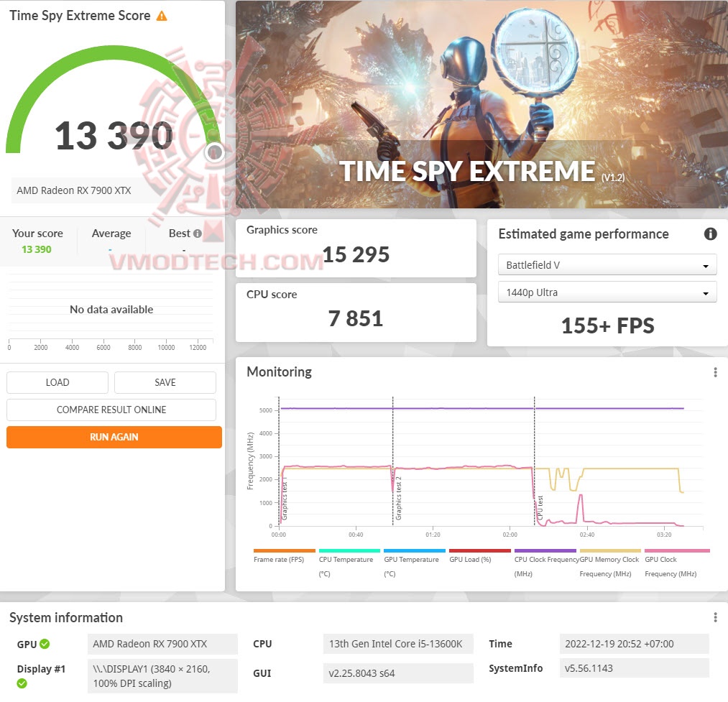Switch to the Best score tab
The width and height of the screenshot is (728, 702).
[180, 233]
